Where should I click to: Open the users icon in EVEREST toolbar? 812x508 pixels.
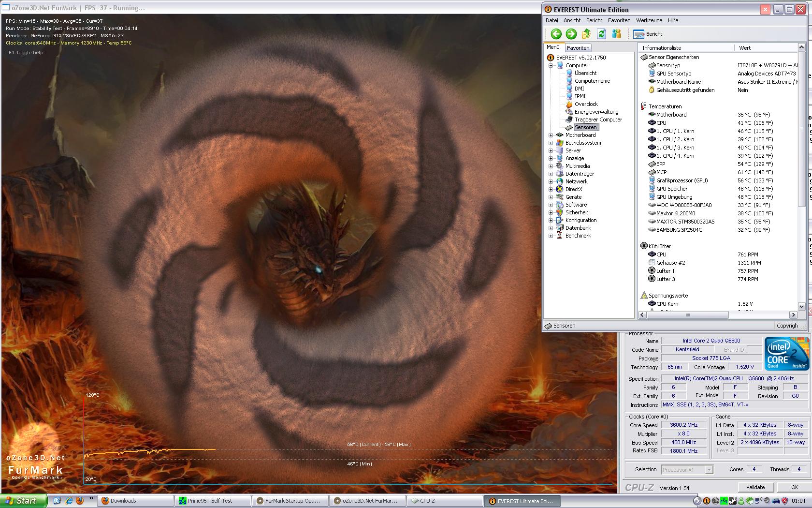(616, 33)
